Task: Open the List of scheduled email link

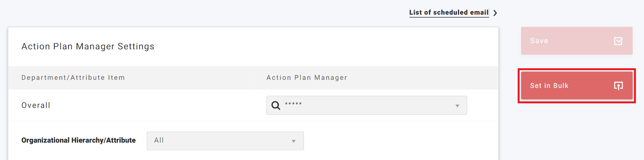Action: tap(449, 12)
